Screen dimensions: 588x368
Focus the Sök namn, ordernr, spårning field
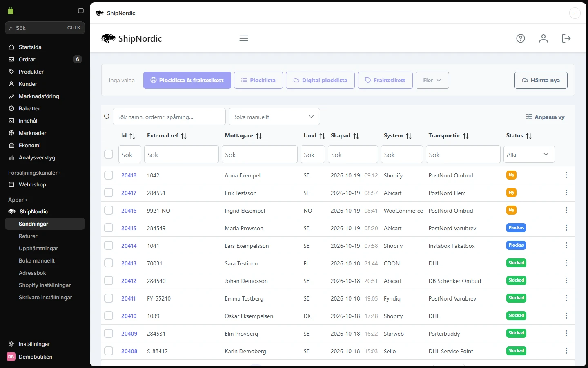[169, 117]
